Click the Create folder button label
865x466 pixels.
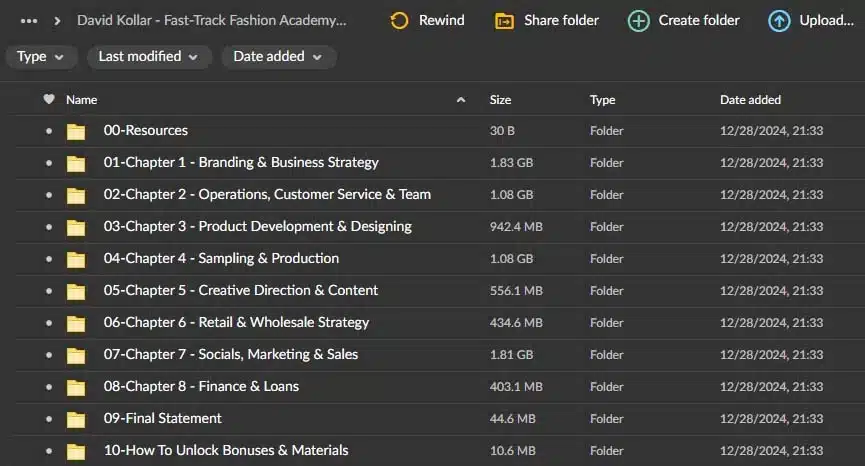699,20
